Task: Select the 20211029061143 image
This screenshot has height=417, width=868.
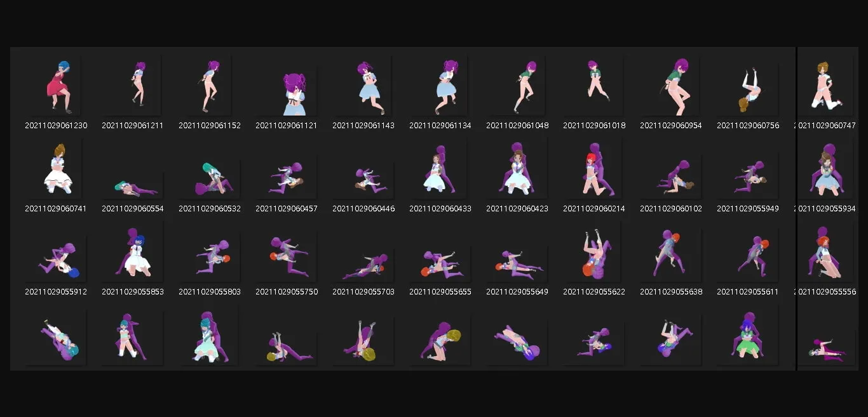Action: coord(363,87)
